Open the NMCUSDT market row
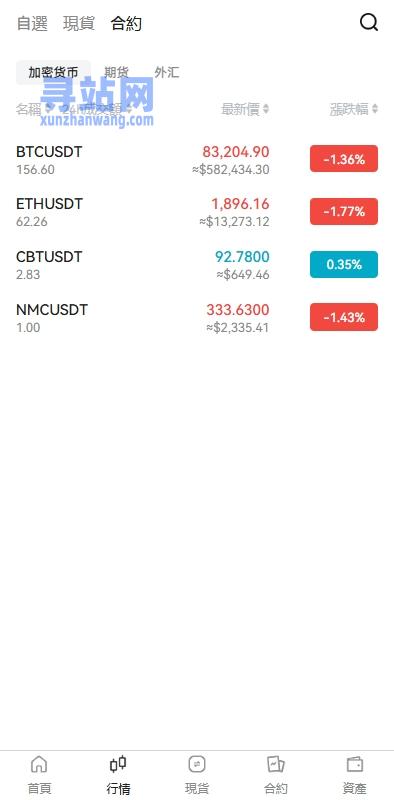This screenshot has height=800, width=394. click(x=197, y=317)
